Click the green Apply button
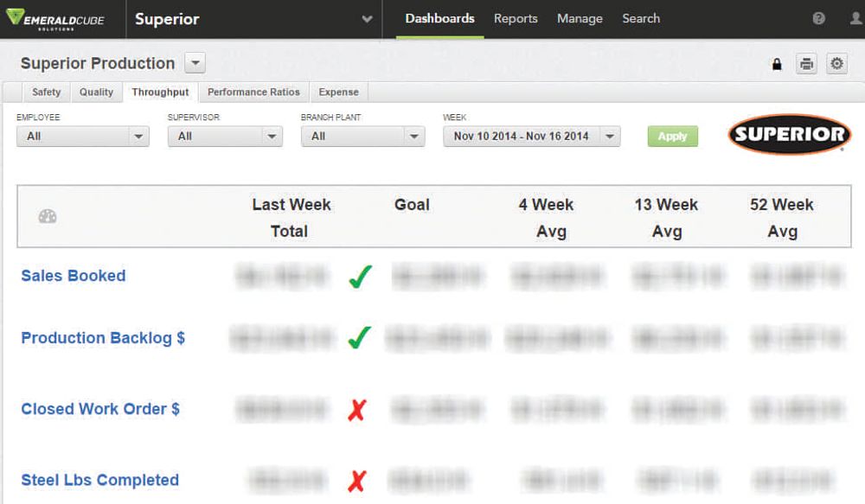 [x=672, y=137]
